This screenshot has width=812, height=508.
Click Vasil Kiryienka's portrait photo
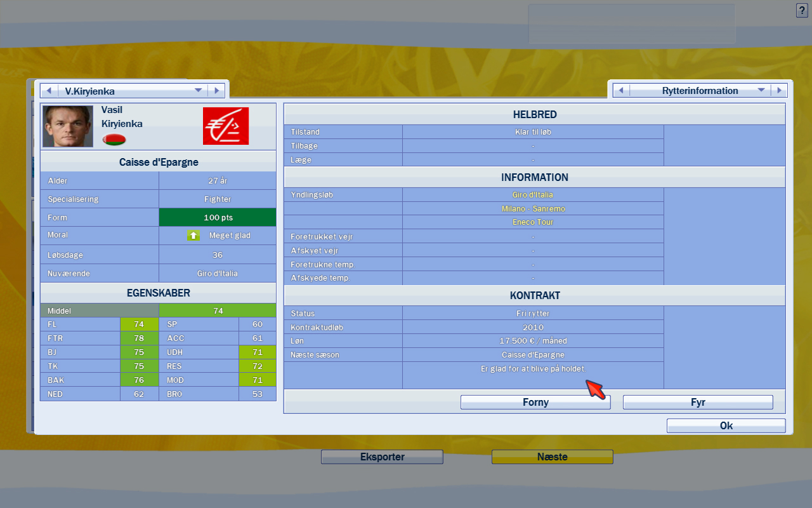click(x=68, y=126)
